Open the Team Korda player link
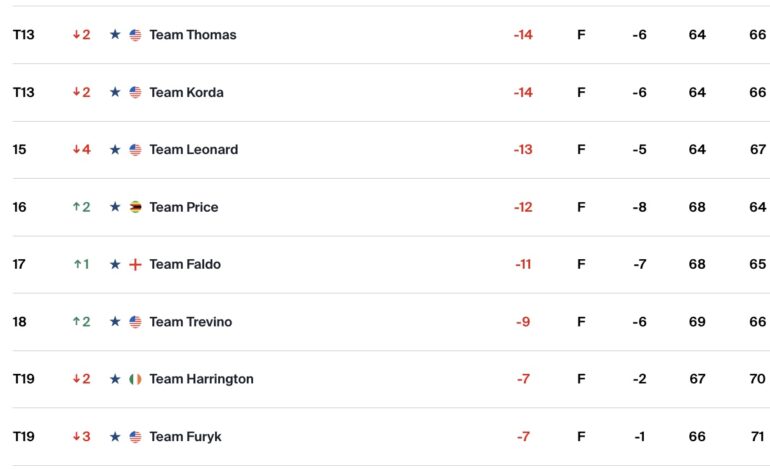 (186, 92)
